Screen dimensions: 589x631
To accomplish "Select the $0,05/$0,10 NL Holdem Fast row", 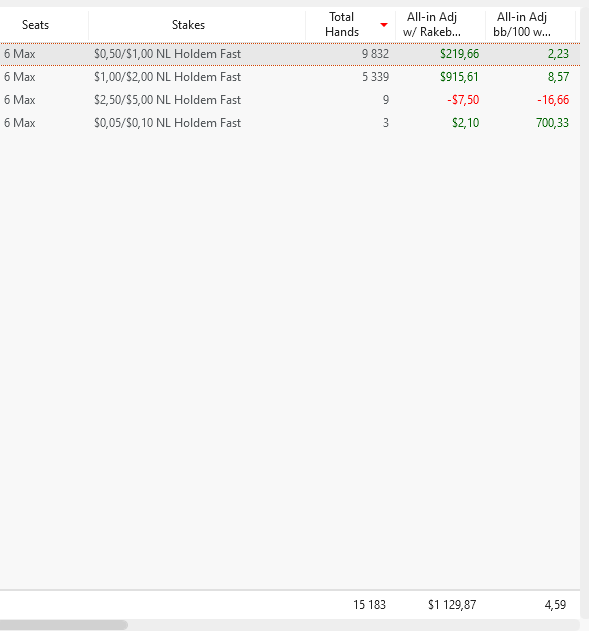I will 290,123.
